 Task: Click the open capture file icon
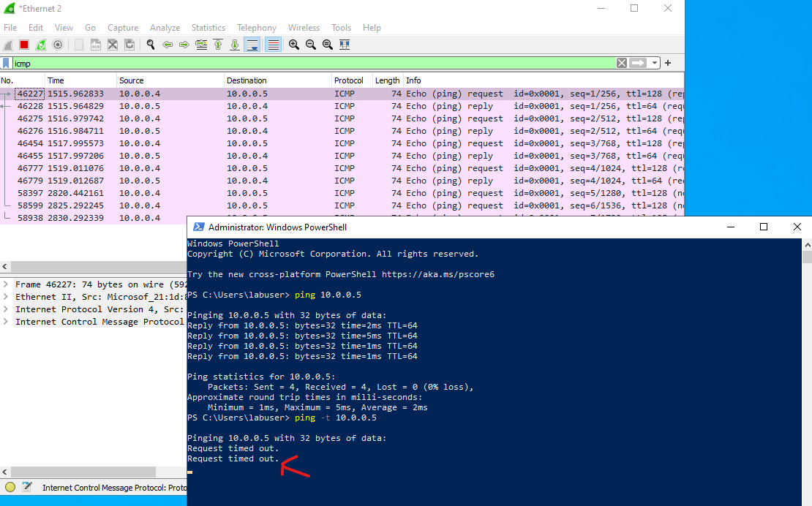[79, 45]
